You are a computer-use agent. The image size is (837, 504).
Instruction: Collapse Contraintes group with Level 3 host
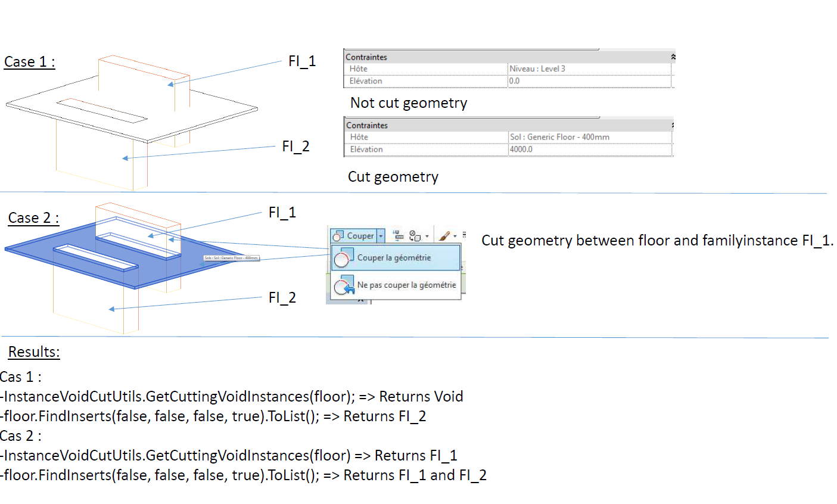[673, 57]
